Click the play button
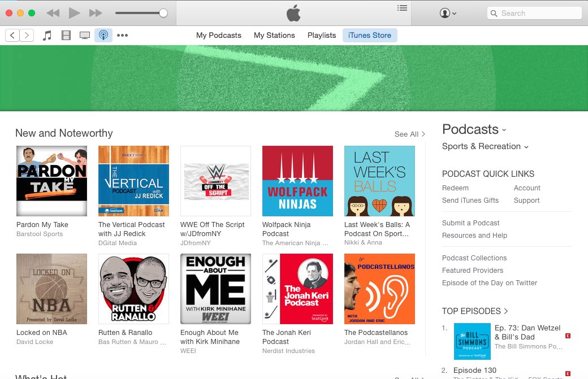The image size is (588, 379). (x=74, y=13)
